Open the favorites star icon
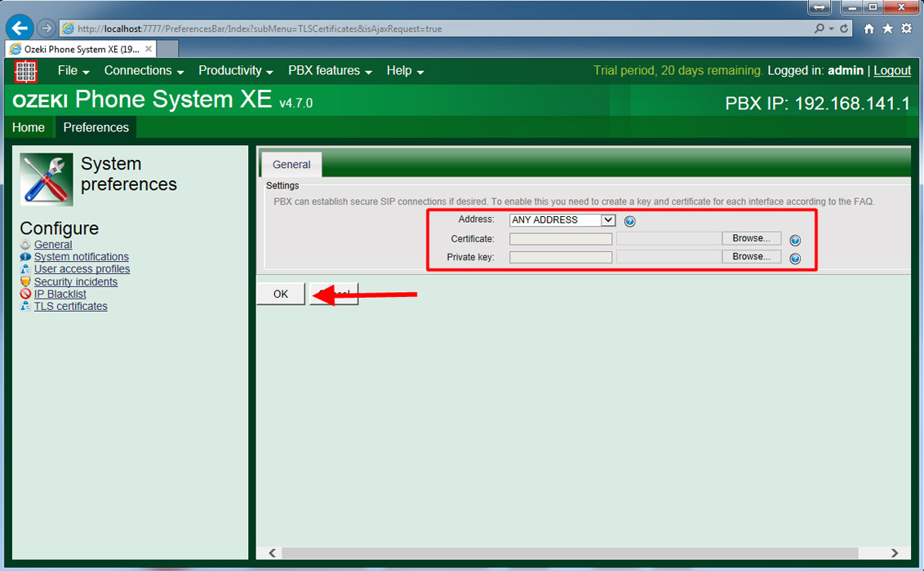This screenshot has width=924, height=571. (x=887, y=29)
